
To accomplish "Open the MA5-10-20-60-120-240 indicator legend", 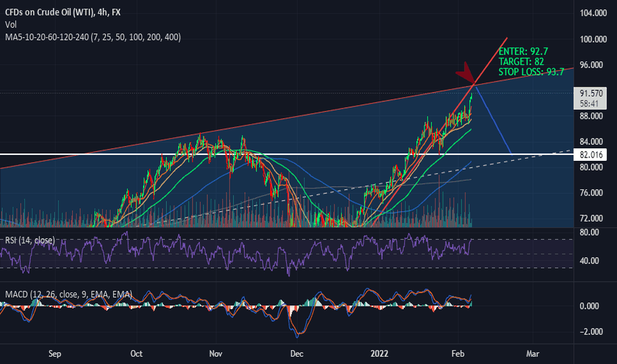I will tap(93, 37).
